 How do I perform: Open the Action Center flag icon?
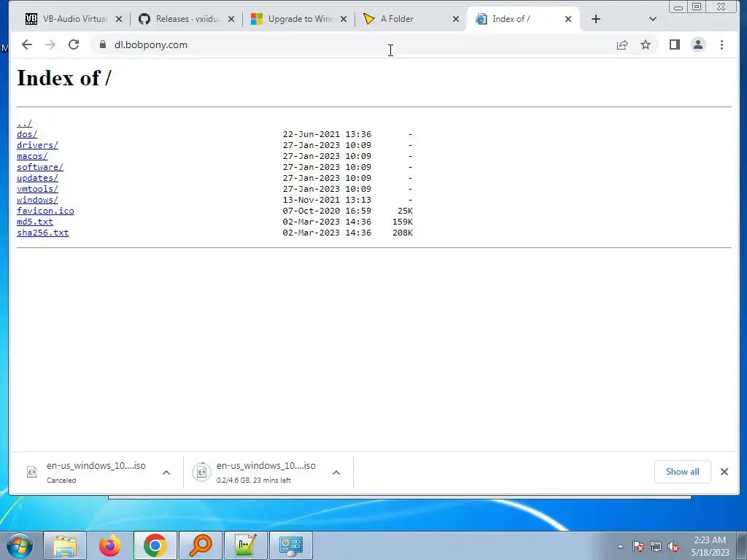(638, 547)
